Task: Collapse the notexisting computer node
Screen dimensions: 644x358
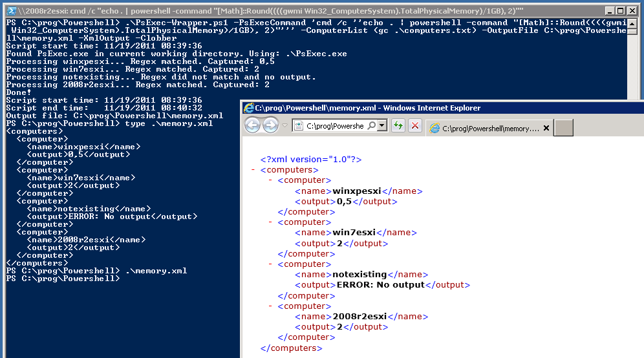Action: click(271, 264)
